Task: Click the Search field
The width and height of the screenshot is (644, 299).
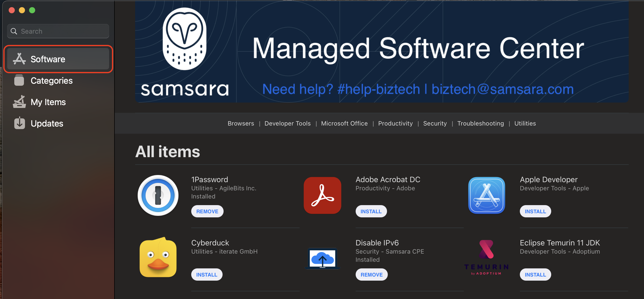Action: 58,31
